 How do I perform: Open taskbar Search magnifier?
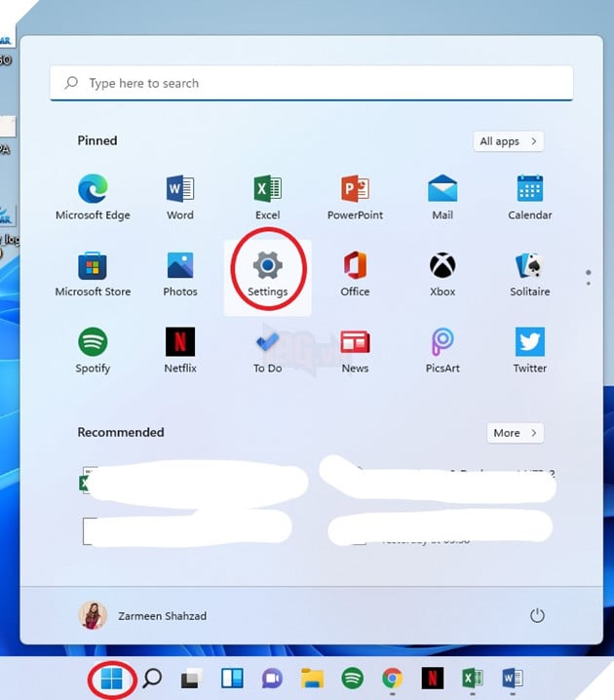pyautogui.click(x=152, y=679)
